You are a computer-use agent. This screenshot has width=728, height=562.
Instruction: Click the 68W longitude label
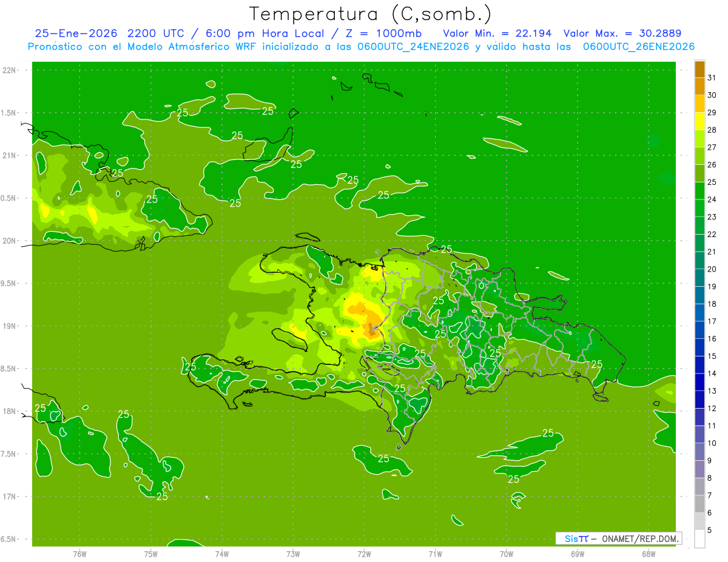(649, 554)
